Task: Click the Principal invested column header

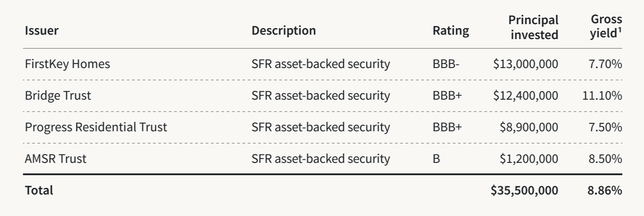Action: (534, 27)
